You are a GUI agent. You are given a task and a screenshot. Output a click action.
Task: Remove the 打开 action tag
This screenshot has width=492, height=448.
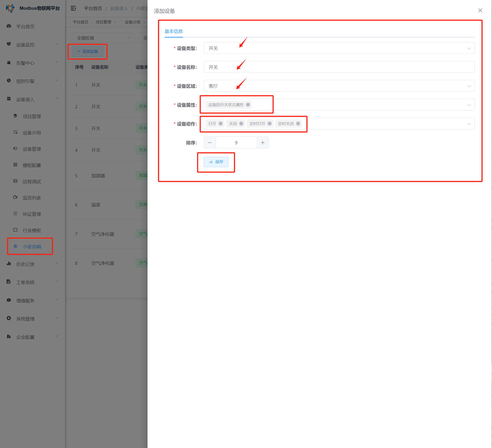220,124
